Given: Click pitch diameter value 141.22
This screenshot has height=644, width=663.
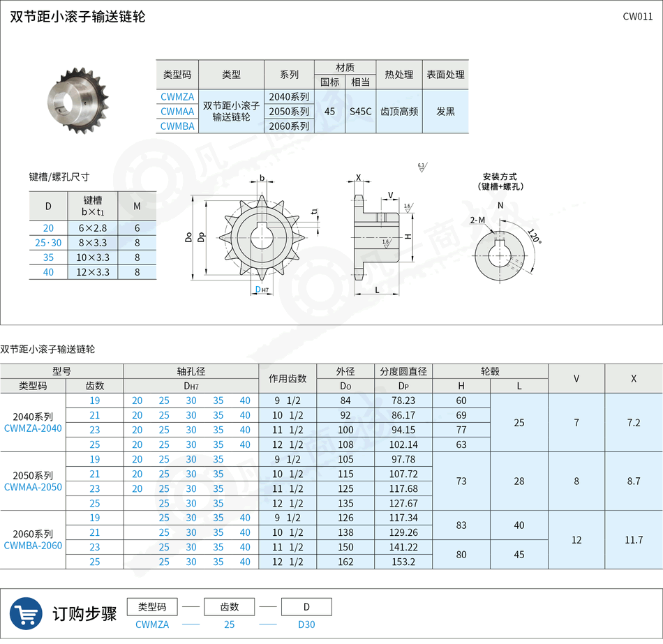Looking at the screenshot, I should (403, 547).
